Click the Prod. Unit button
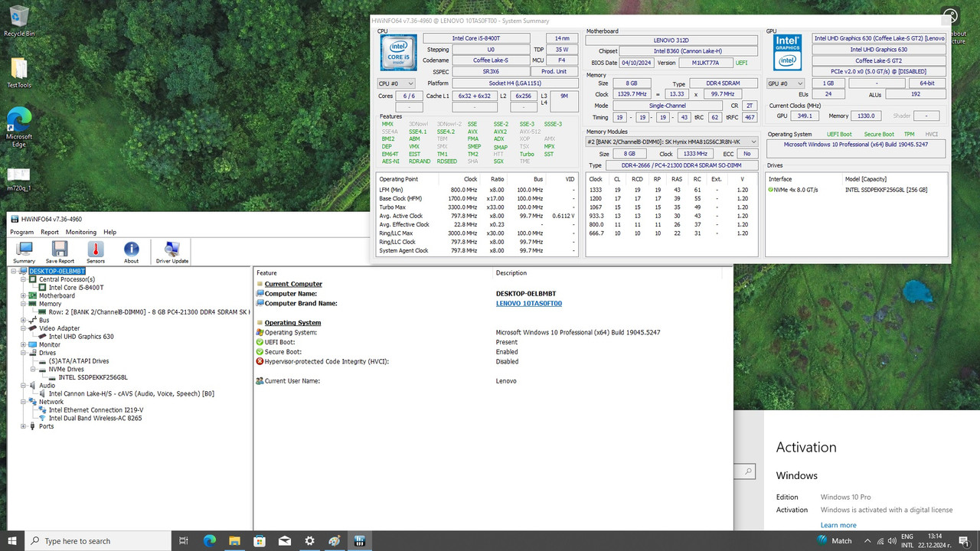The width and height of the screenshot is (980, 551). point(554,71)
